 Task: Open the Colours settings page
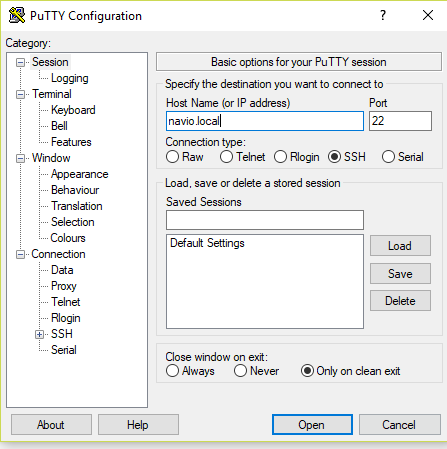[x=68, y=238]
